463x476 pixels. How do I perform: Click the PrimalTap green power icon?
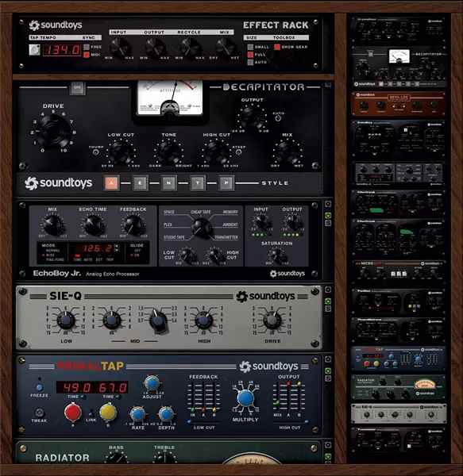point(328,371)
